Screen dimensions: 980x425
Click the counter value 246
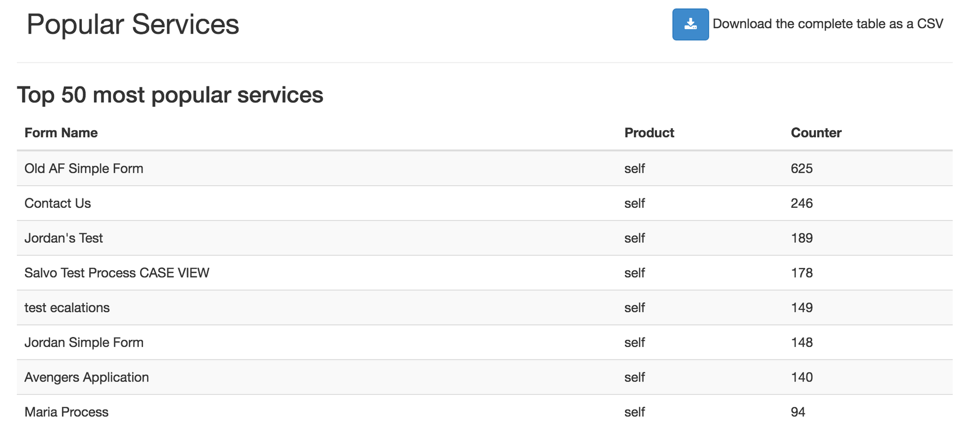(x=802, y=203)
